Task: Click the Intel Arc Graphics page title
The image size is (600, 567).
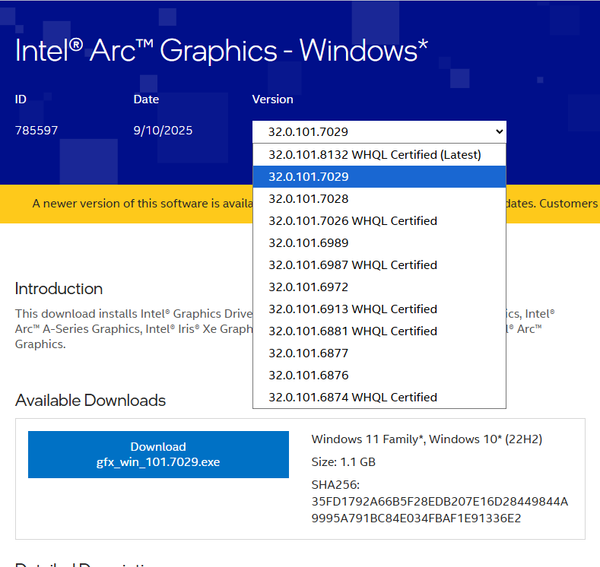Action: click(x=221, y=51)
